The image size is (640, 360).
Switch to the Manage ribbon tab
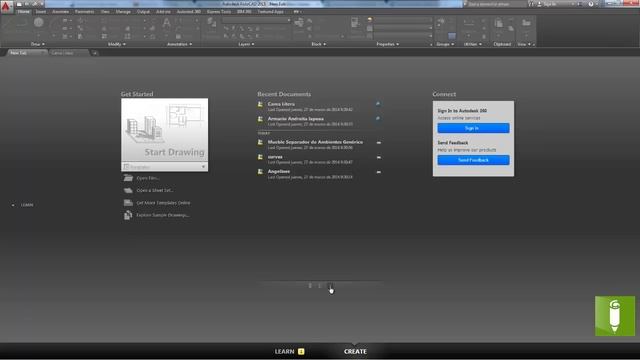coord(123,11)
